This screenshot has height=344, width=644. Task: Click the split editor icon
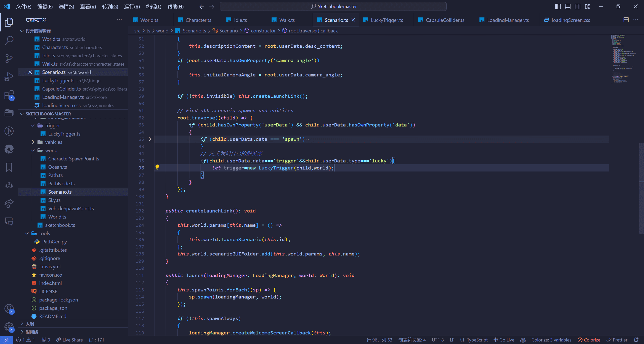pyautogui.click(x=626, y=20)
